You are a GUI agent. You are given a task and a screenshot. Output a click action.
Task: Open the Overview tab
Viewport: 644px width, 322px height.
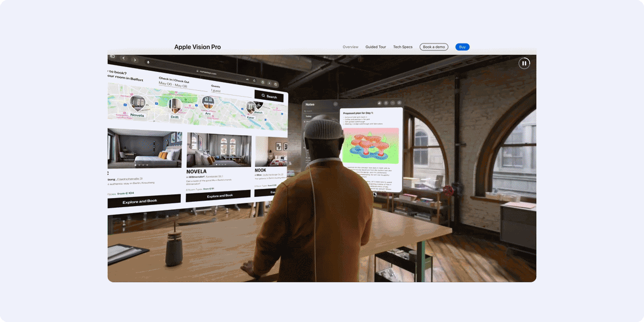[x=350, y=47]
